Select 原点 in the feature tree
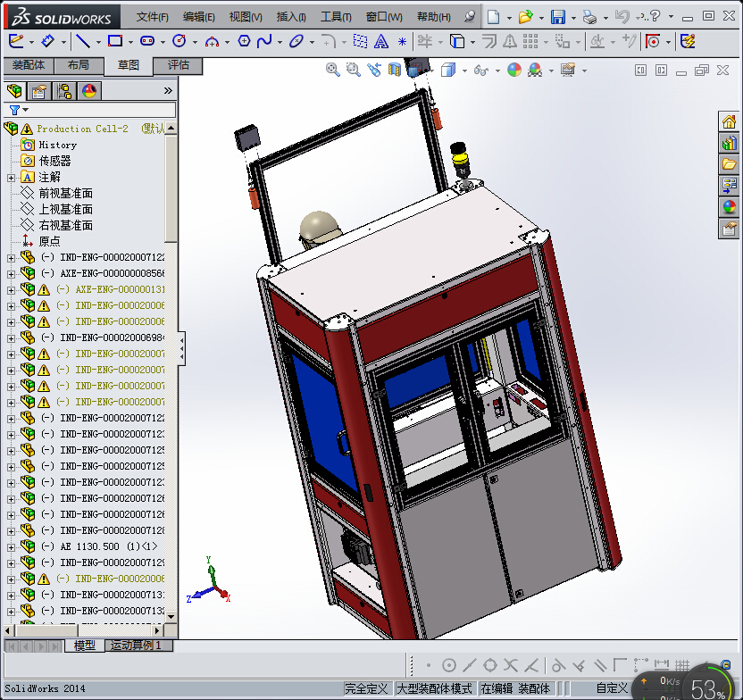This screenshot has height=700, width=743. pyautogui.click(x=49, y=242)
